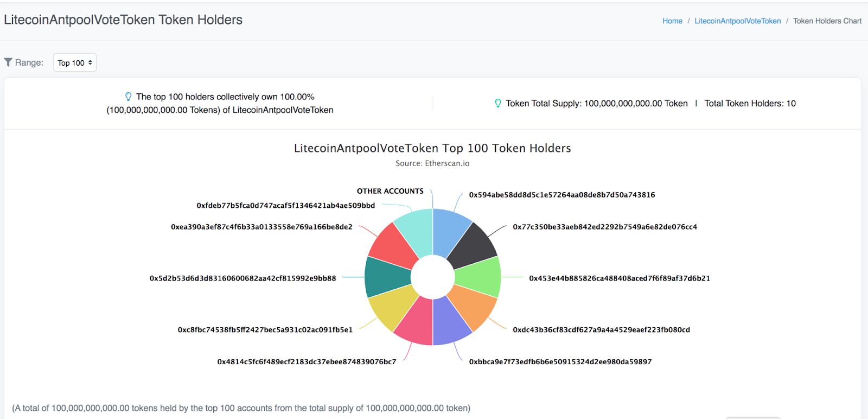The height and width of the screenshot is (419, 868).
Task: Open the Top 100 range dropdown
Action: pyautogui.click(x=75, y=62)
